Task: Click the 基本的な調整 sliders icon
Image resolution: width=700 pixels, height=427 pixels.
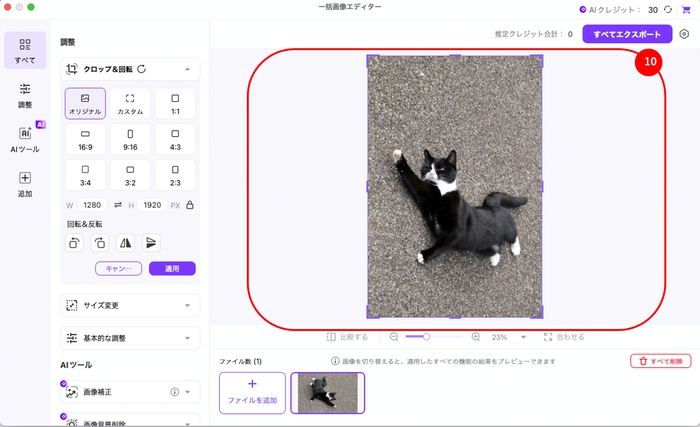Action: tap(71, 338)
